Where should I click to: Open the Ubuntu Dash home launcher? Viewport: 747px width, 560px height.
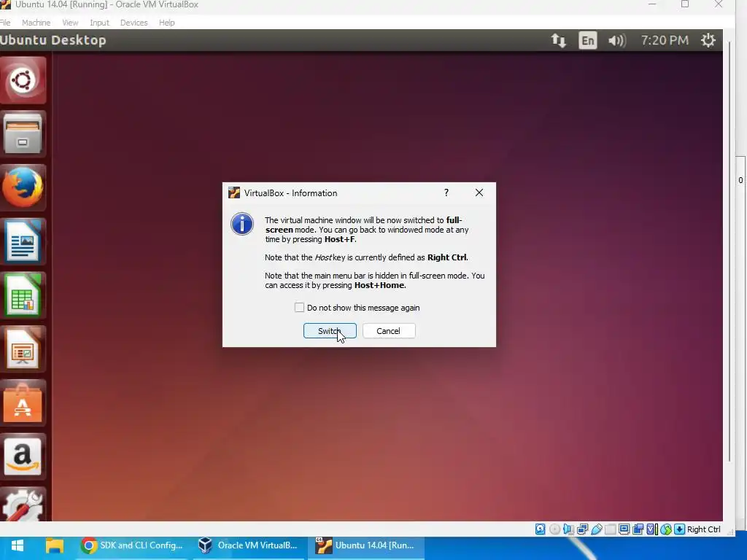pyautogui.click(x=23, y=80)
